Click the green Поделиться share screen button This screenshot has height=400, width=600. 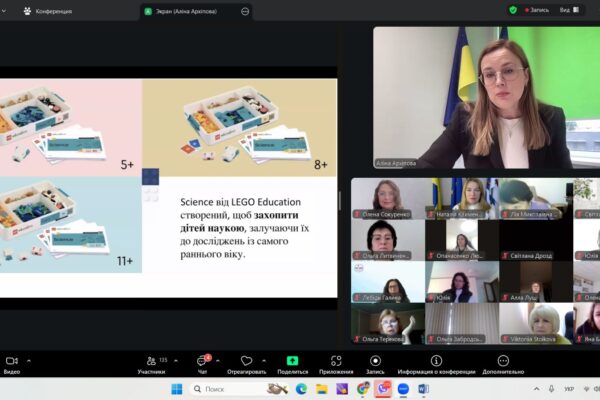pyautogui.click(x=292, y=360)
